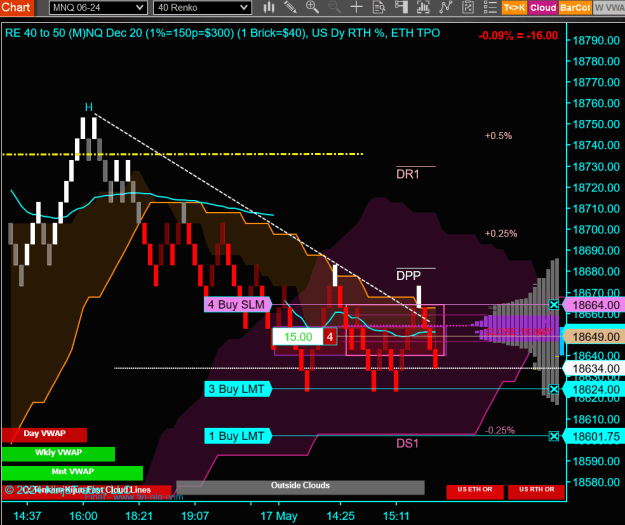Screen dimensions: 625x525
Task: Click the 18580.00 price axis label
Action: (596, 482)
